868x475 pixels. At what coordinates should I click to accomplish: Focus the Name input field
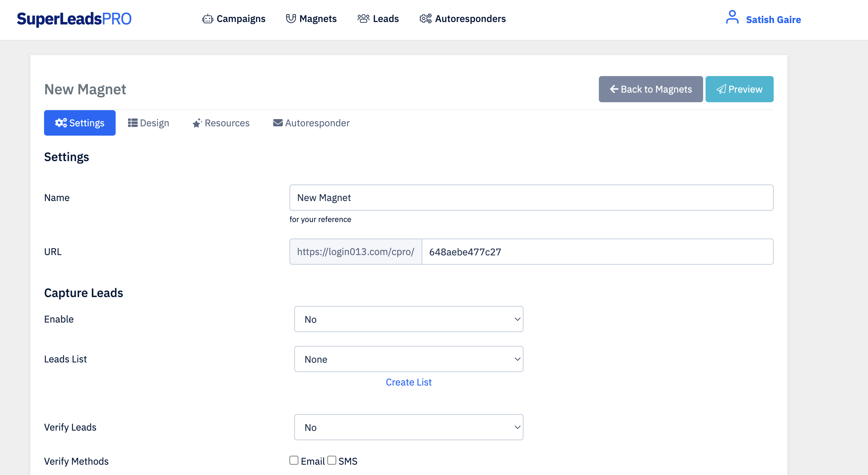click(x=531, y=198)
